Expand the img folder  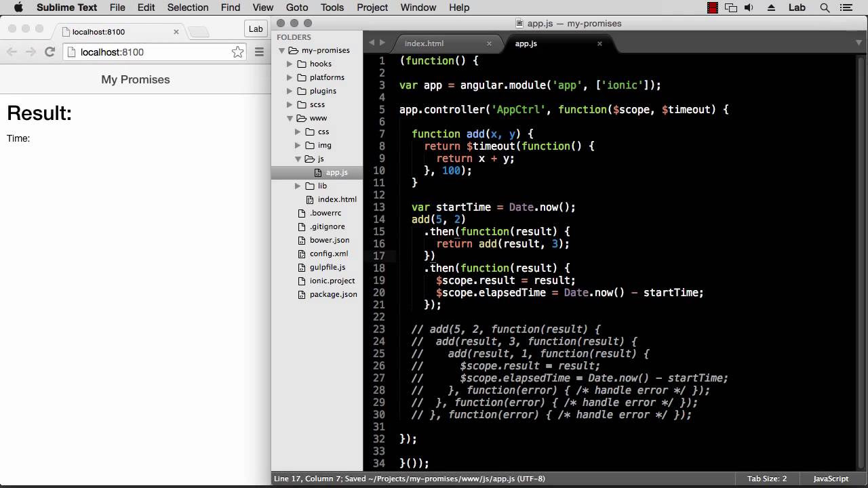(x=298, y=145)
